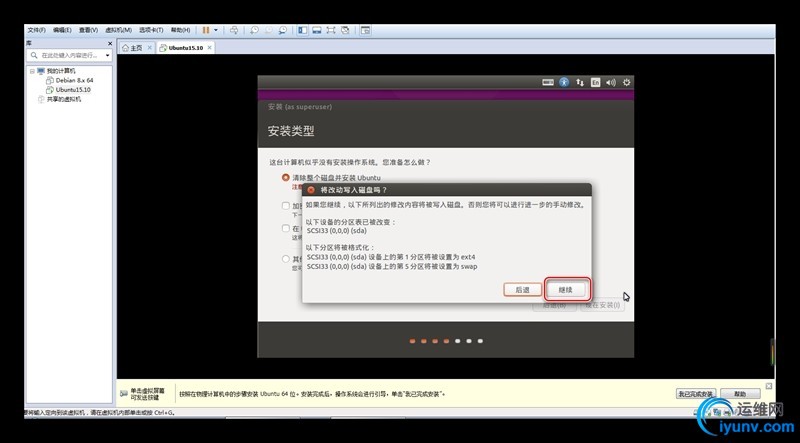Open the 虚拟机(M) menu
Screen dimensions: 800x443
(118, 30)
